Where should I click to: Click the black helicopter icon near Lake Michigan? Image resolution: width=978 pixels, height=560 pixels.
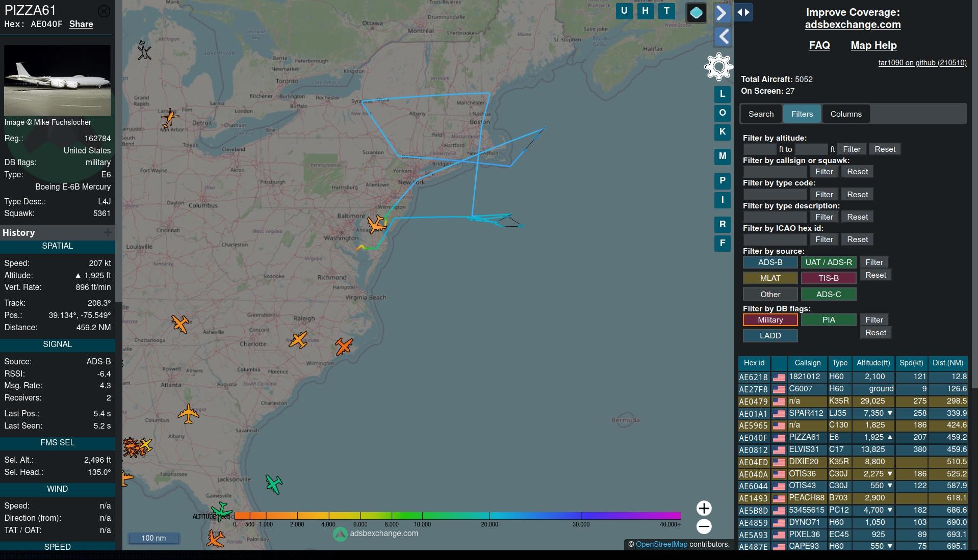144,50
